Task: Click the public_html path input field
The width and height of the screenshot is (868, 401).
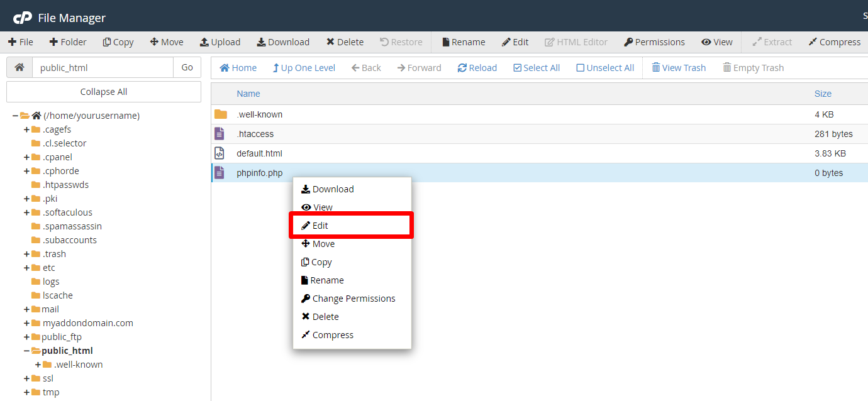Action: (103, 67)
